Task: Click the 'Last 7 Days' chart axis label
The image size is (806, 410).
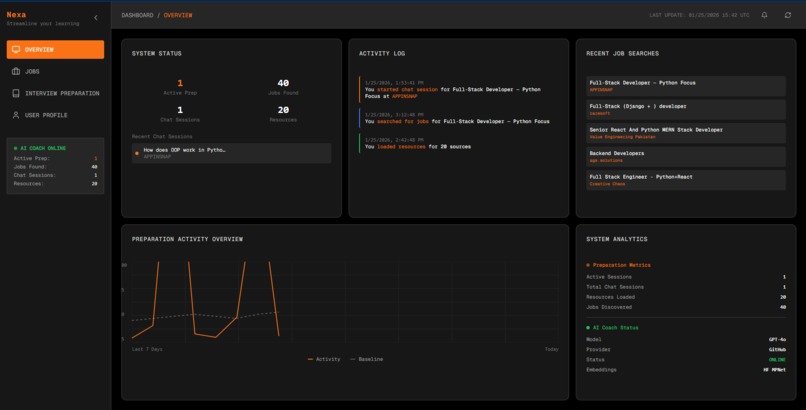Action: pyautogui.click(x=147, y=349)
